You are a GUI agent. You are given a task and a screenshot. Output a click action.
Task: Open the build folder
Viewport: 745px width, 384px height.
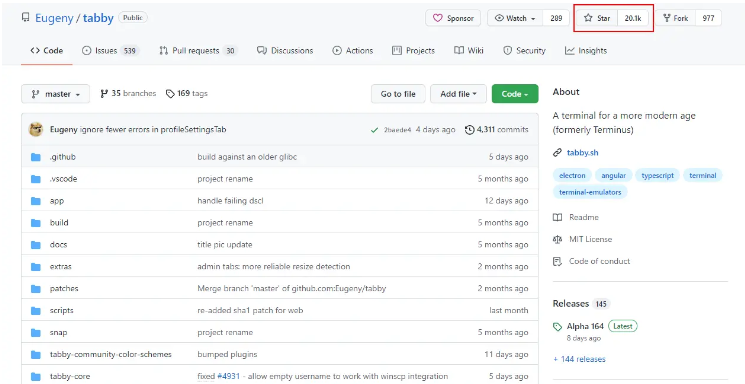[59, 222]
